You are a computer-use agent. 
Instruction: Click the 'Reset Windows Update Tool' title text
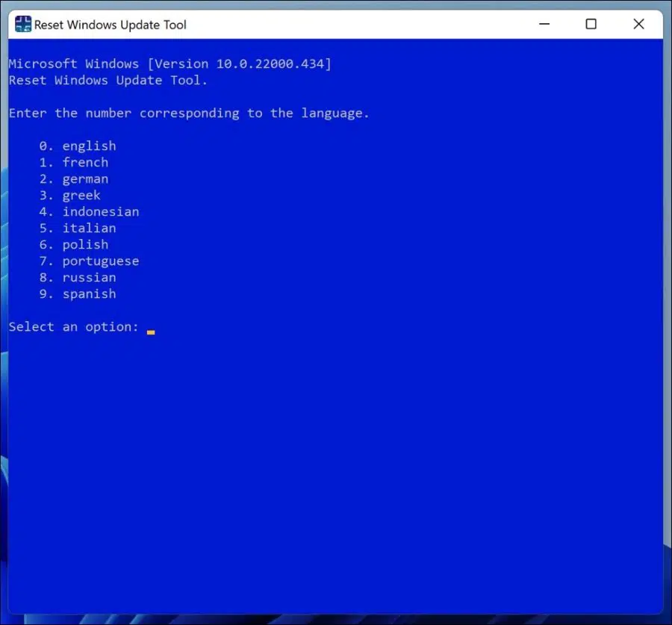tap(111, 25)
